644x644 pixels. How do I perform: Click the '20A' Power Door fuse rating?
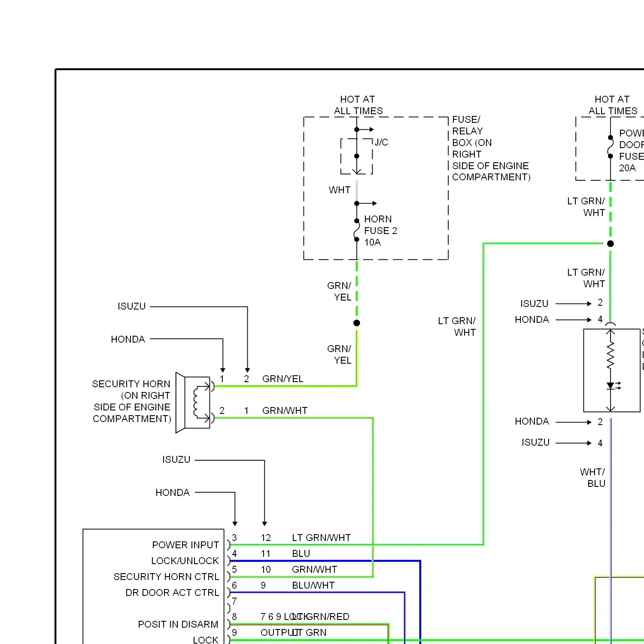pos(627,168)
